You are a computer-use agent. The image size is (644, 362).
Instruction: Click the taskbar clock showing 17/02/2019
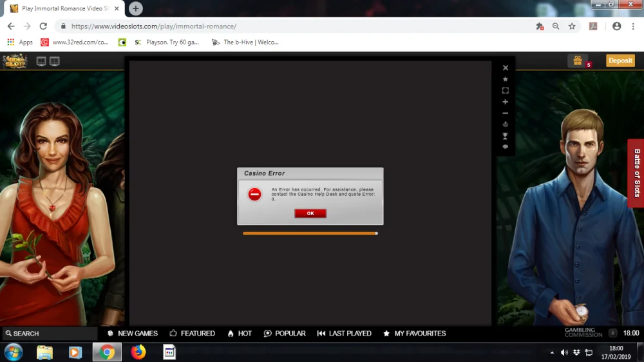click(x=616, y=352)
